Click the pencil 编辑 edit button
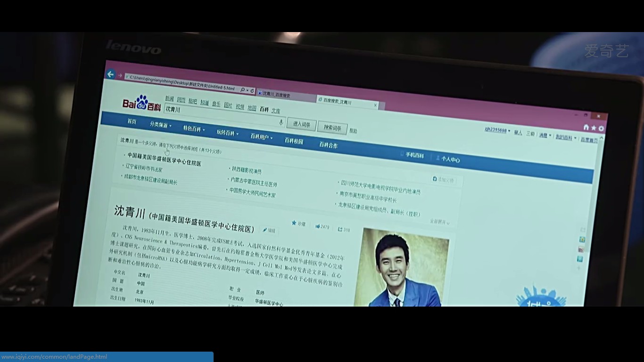 tap(269, 230)
